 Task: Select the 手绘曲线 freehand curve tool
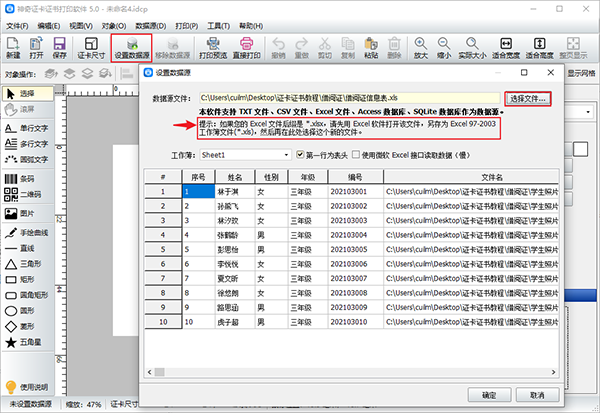(28, 233)
